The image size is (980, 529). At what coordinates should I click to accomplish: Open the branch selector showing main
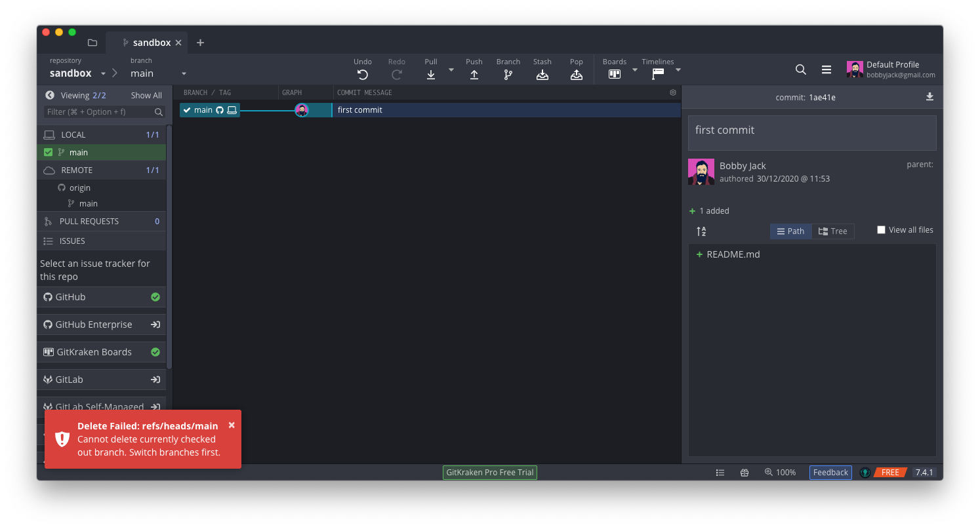[184, 73]
